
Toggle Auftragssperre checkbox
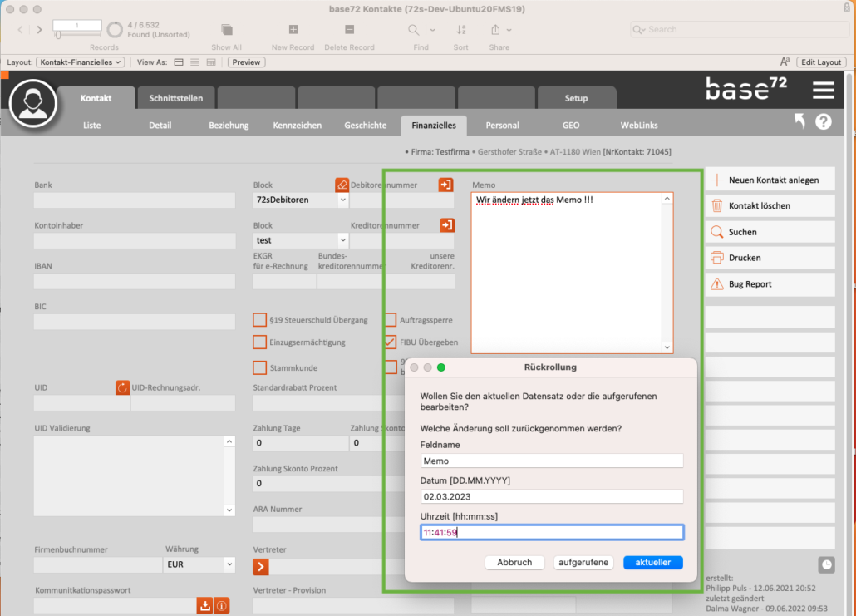point(391,320)
